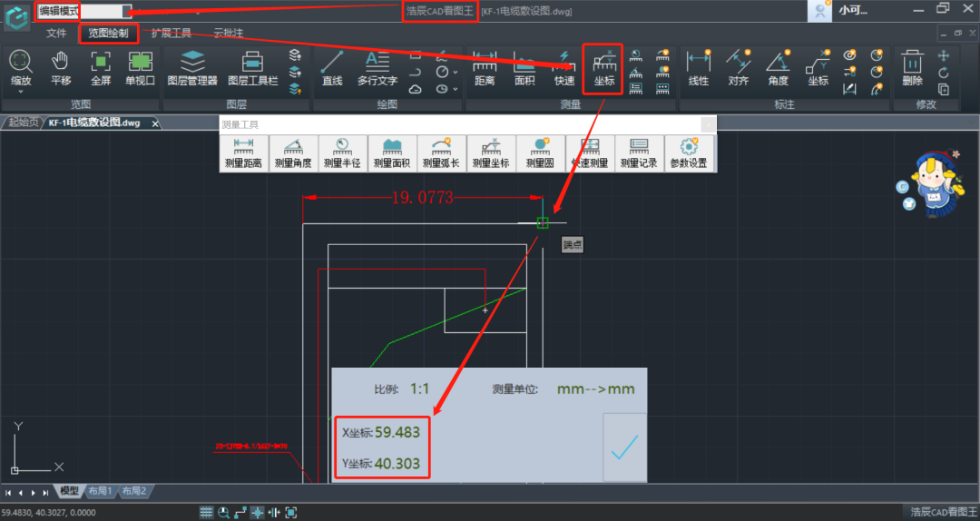Toggle fullscreen icon in the status bar
The width and height of the screenshot is (980, 521).
click(x=290, y=512)
